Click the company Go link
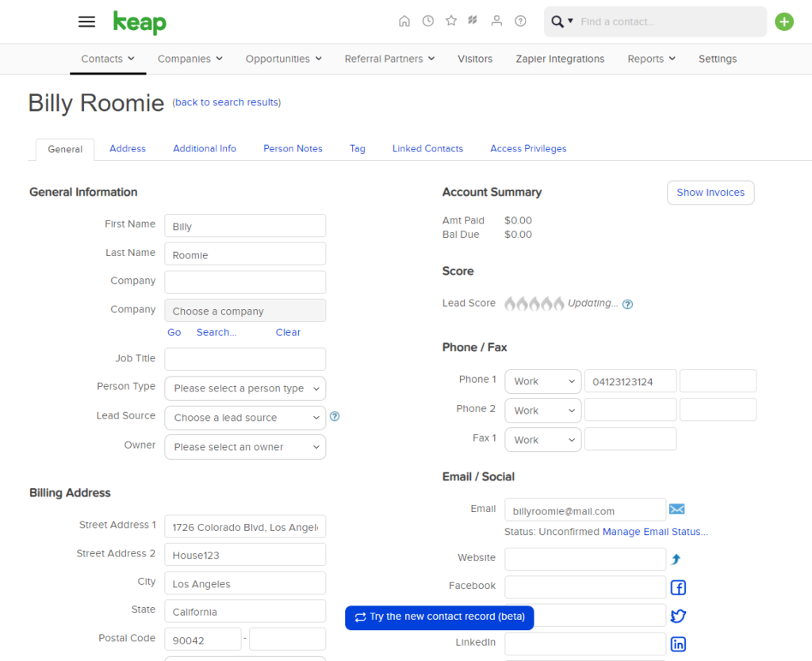The width and height of the screenshot is (812, 661). 174,332
